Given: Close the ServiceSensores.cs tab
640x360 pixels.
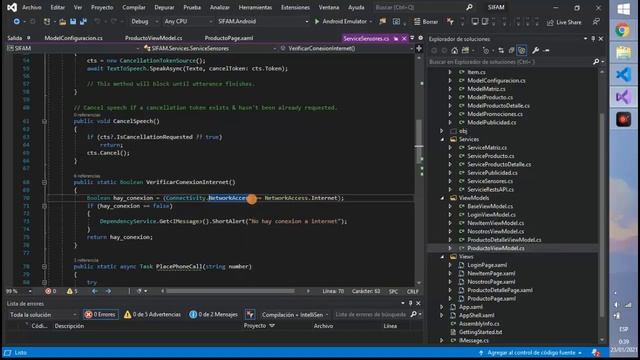Looking at the screenshot, I should (404, 38).
